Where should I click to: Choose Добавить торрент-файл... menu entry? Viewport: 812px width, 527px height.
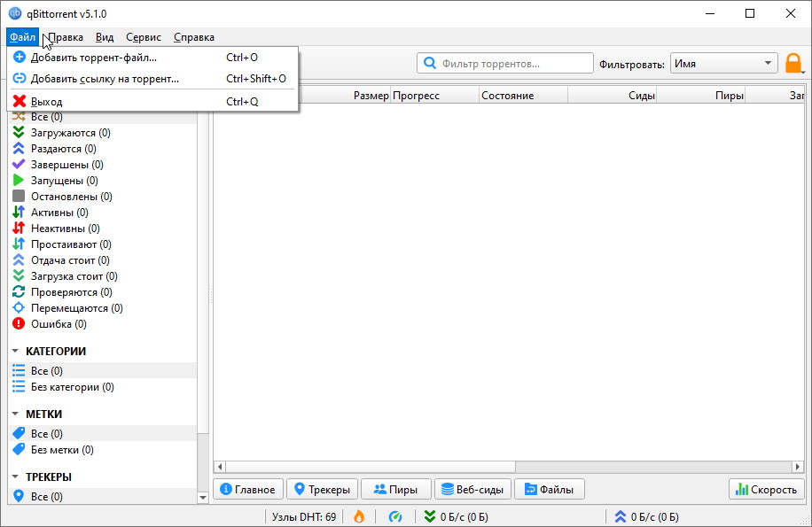(x=152, y=58)
